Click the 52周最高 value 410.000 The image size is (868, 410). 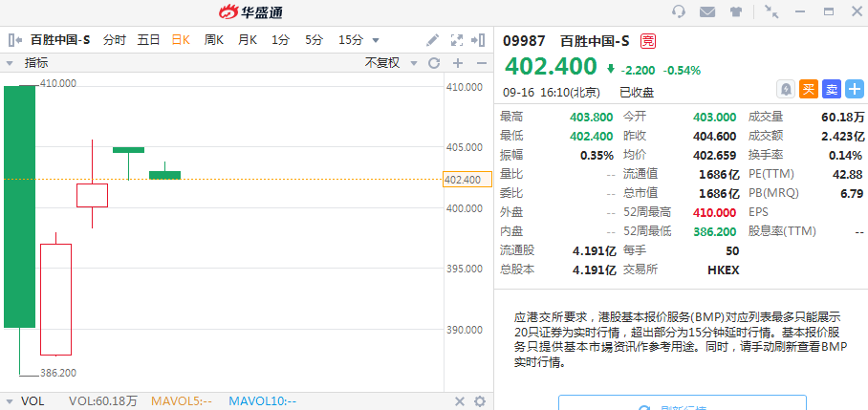pyautogui.click(x=715, y=212)
